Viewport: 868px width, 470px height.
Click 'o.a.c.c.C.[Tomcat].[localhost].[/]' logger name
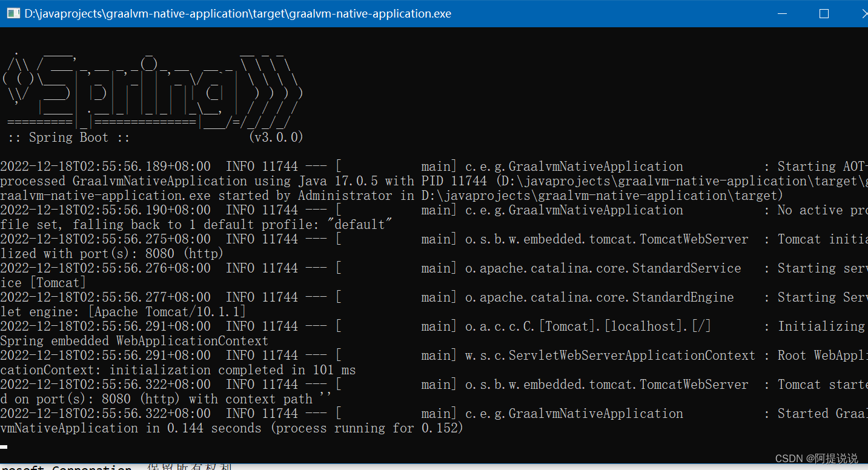(588, 326)
